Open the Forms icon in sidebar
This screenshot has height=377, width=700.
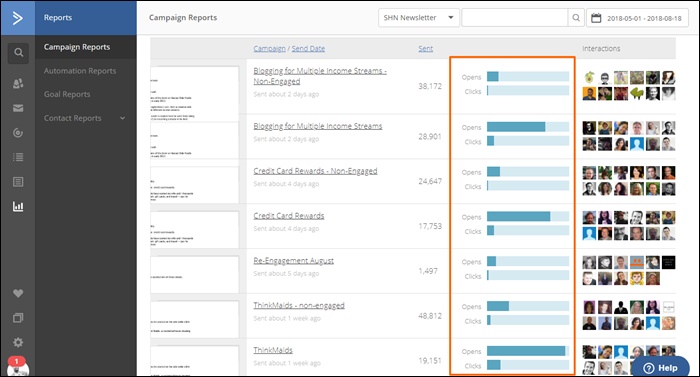[x=18, y=182]
